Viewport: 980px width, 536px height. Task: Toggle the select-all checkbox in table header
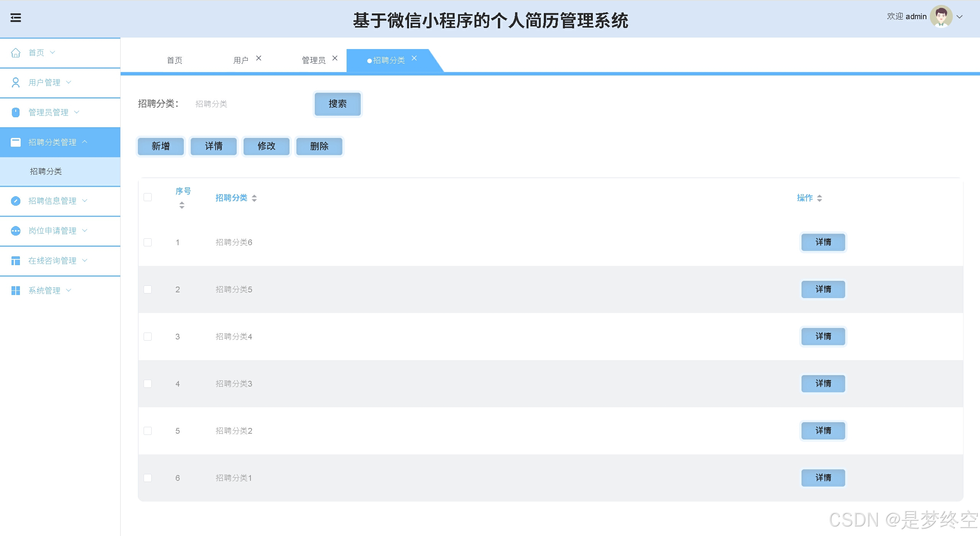click(x=147, y=197)
